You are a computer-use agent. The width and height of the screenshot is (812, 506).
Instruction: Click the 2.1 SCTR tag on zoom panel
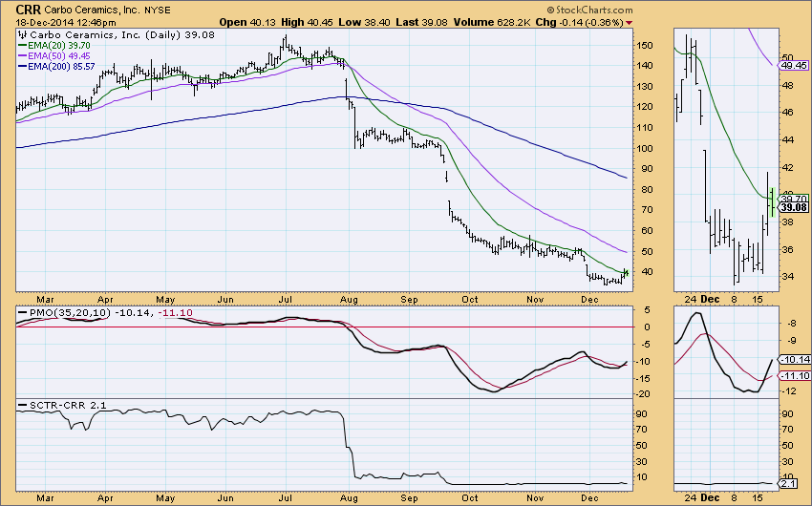tap(788, 484)
